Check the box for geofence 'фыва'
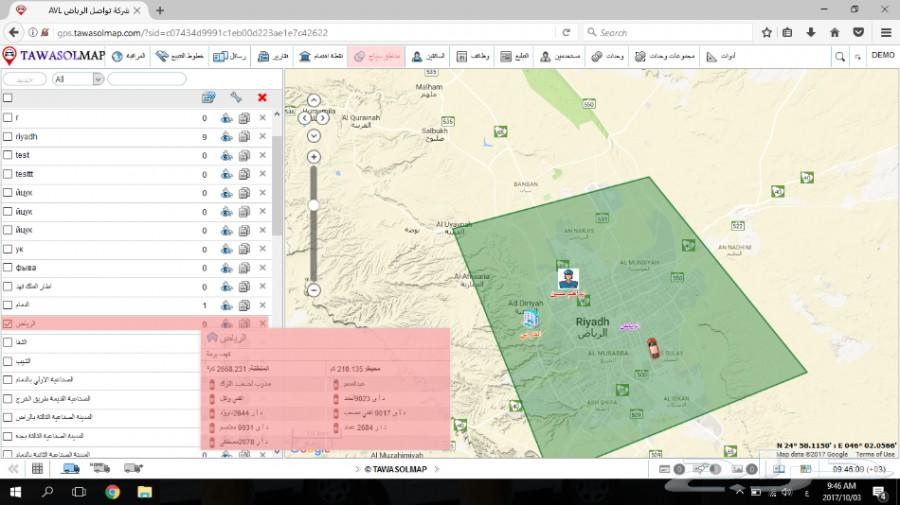900x505 pixels. pyautogui.click(x=7, y=267)
